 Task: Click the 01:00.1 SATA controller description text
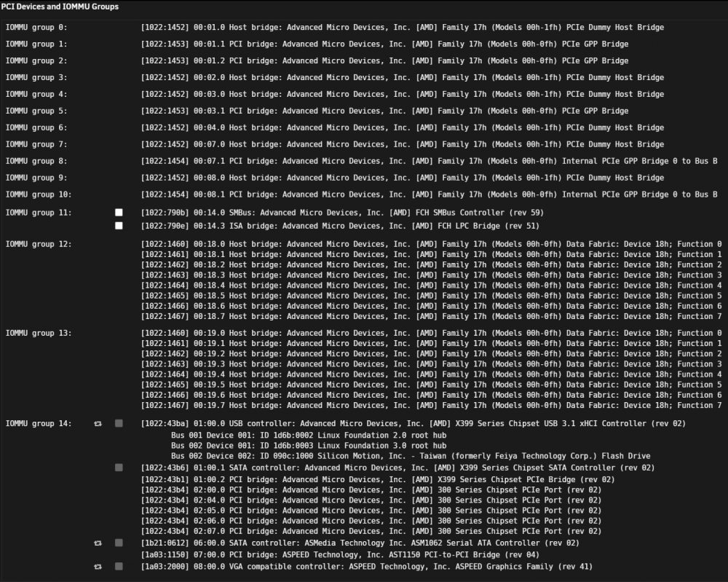[x=398, y=468]
